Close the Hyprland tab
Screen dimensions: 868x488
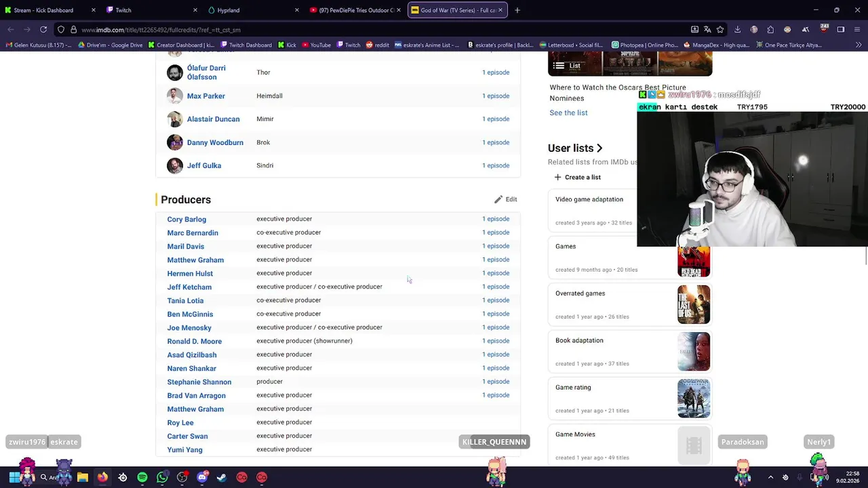pyautogui.click(x=297, y=10)
